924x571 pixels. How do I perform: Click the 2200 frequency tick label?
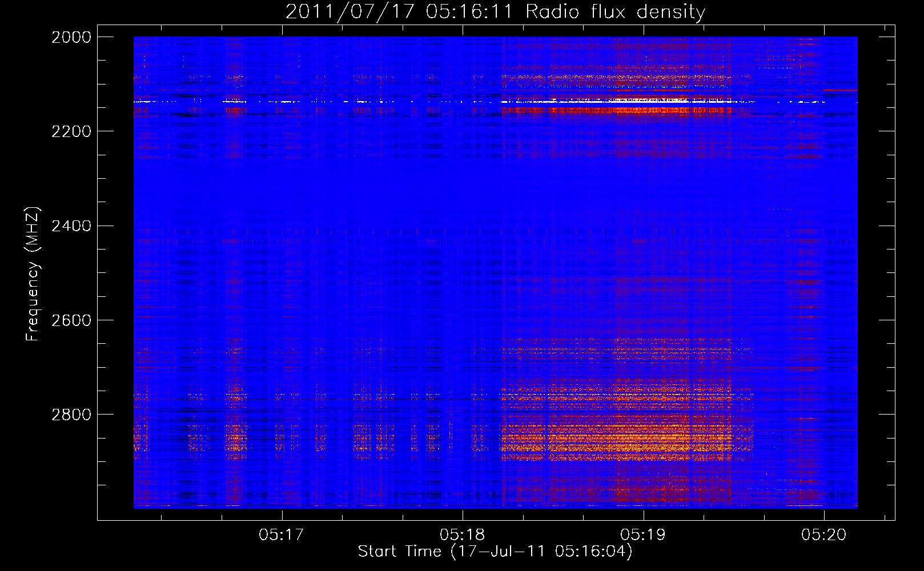(71, 131)
